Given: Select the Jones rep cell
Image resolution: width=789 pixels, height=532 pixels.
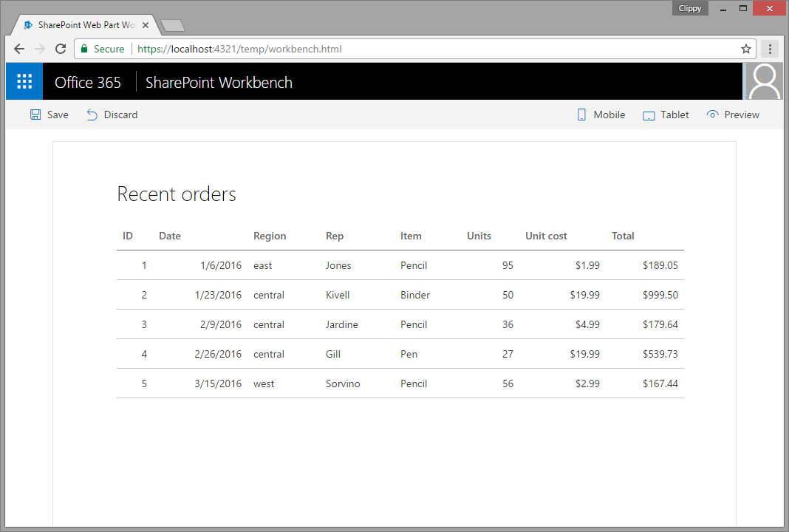Looking at the screenshot, I should tap(338, 265).
